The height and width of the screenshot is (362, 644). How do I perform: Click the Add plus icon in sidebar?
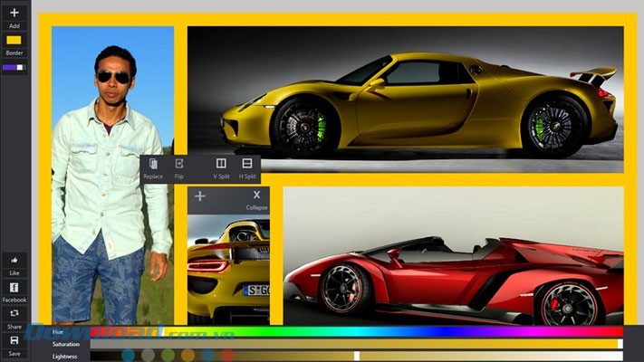coord(14,14)
